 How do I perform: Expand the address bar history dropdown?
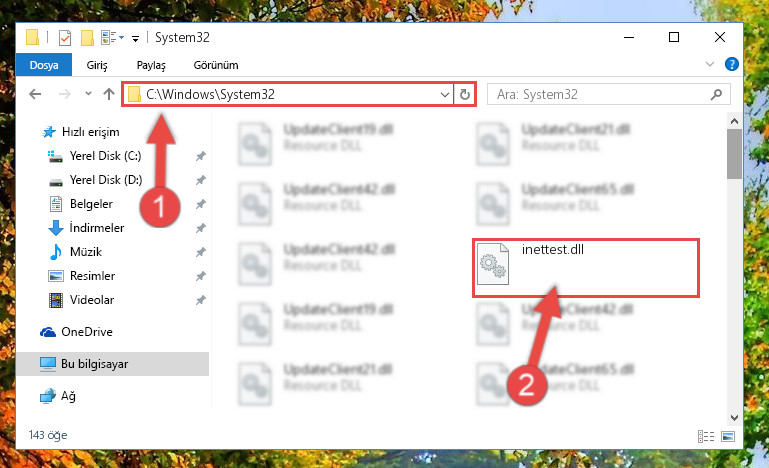444,94
